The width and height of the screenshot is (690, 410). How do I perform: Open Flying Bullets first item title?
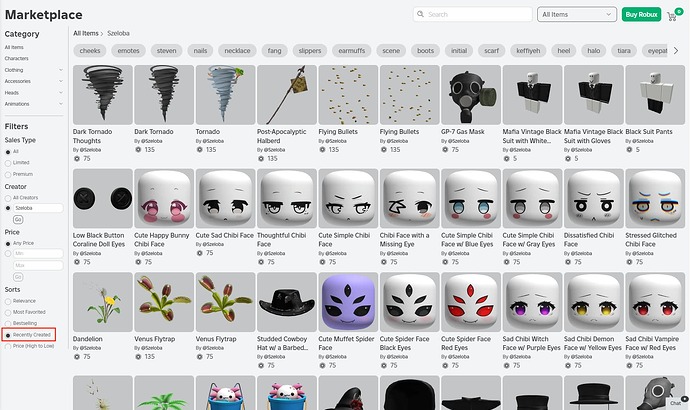click(338, 132)
